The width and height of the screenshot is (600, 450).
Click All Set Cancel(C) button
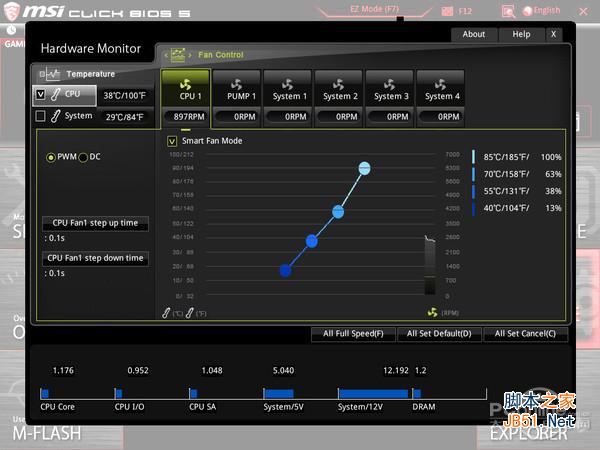coord(525,334)
